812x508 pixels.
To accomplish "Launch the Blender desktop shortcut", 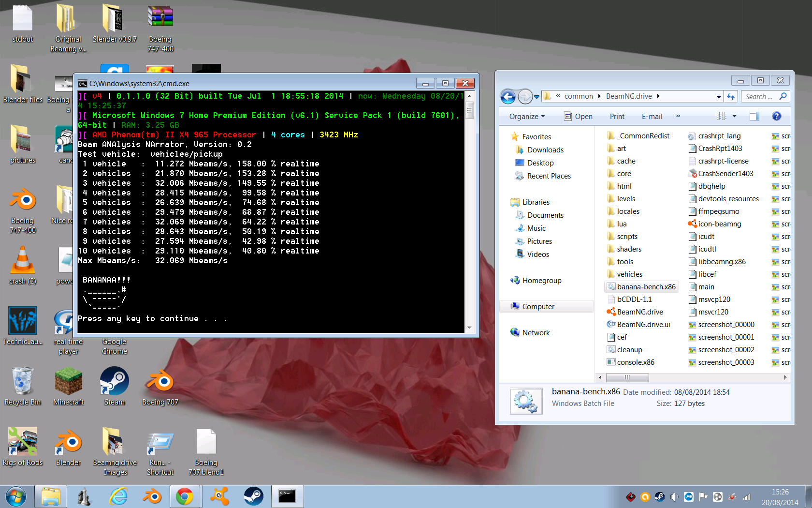I will [68, 447].
